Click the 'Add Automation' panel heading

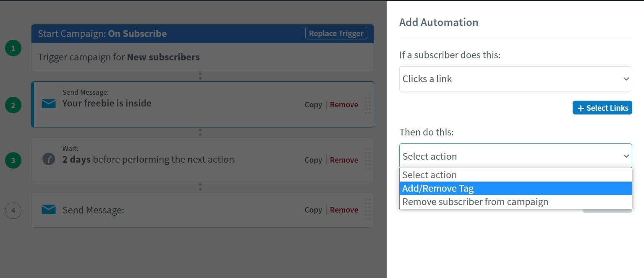pos(439,22)
